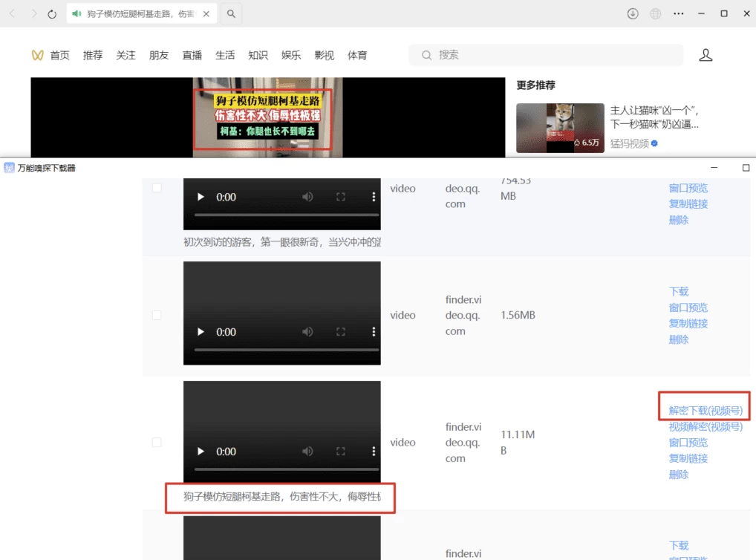Screen dimensions: 756x560
Task: Click the 11.11MB video's progress bar
Action: [282, 469]
